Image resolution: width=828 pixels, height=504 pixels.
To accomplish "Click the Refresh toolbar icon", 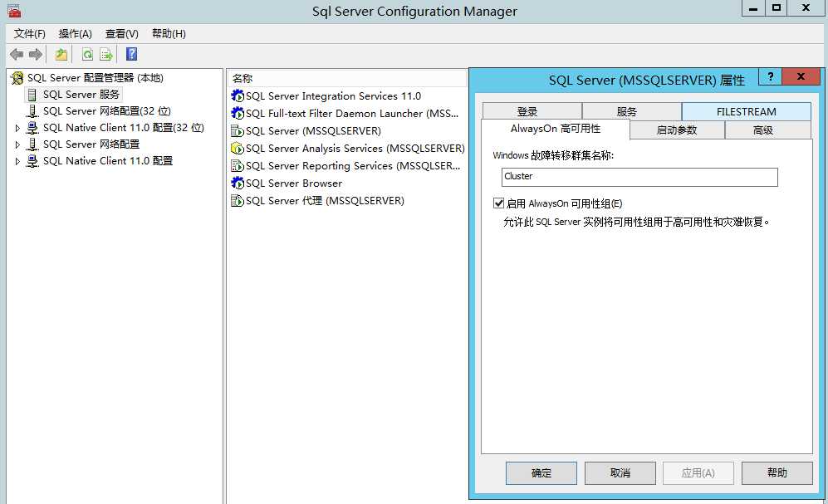I will [x=88, y=54].
